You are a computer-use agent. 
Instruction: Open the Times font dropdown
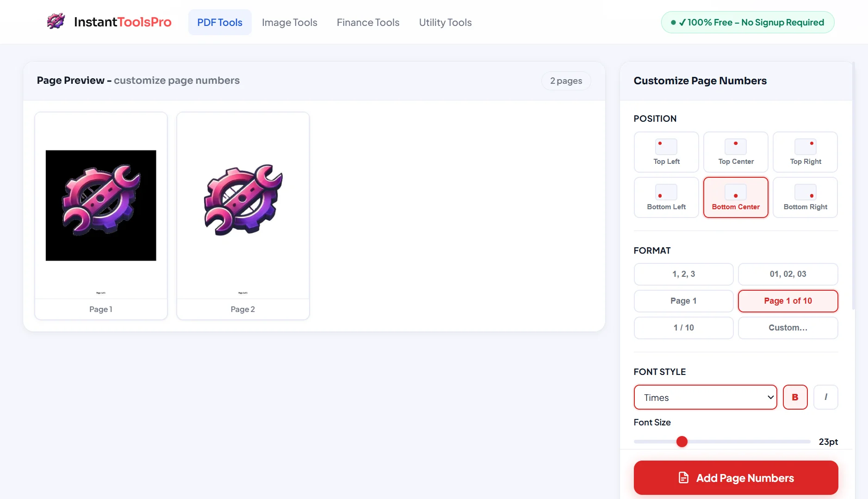coord(705,397)
